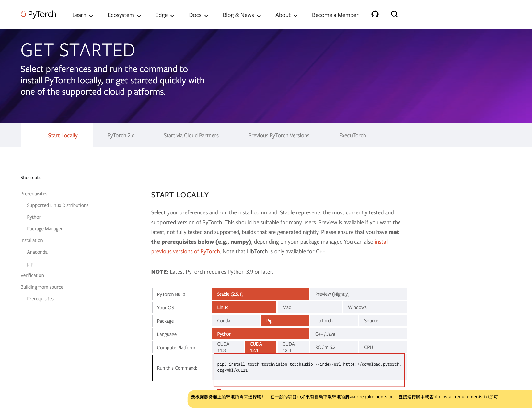Click the search magnifier icon

click(x=394, y=14)
